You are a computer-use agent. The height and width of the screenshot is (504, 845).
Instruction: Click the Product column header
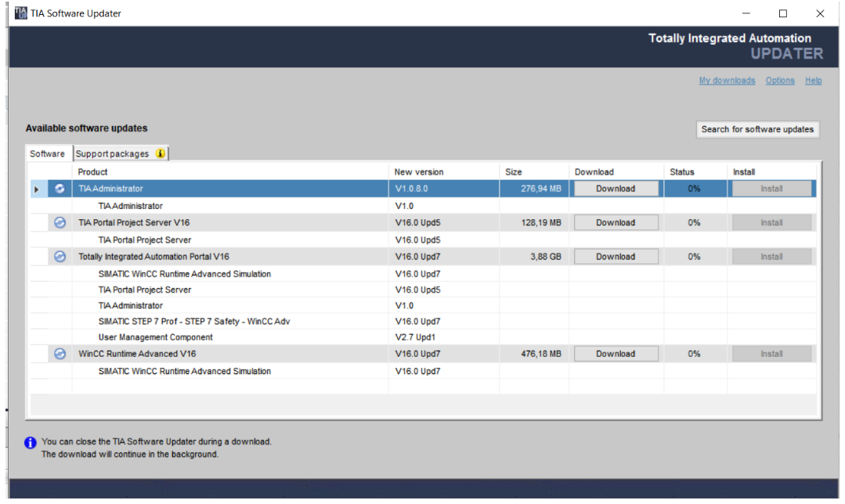coord(230,171)
